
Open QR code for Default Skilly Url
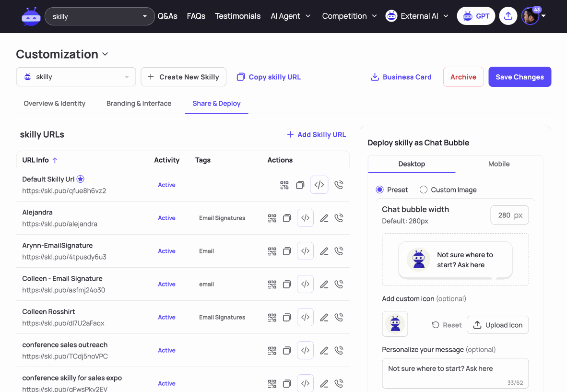click(284, 185)
